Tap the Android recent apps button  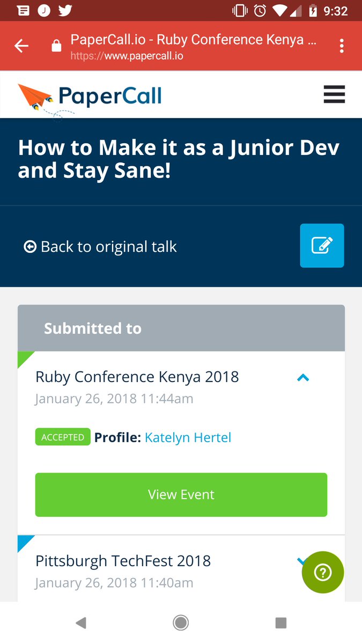[280, 623]
